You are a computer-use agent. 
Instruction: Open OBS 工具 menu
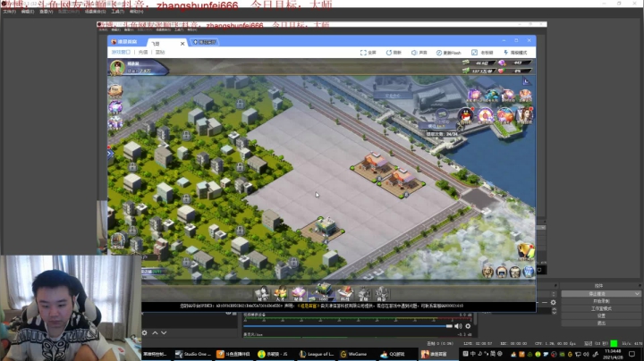pos(117,12)
